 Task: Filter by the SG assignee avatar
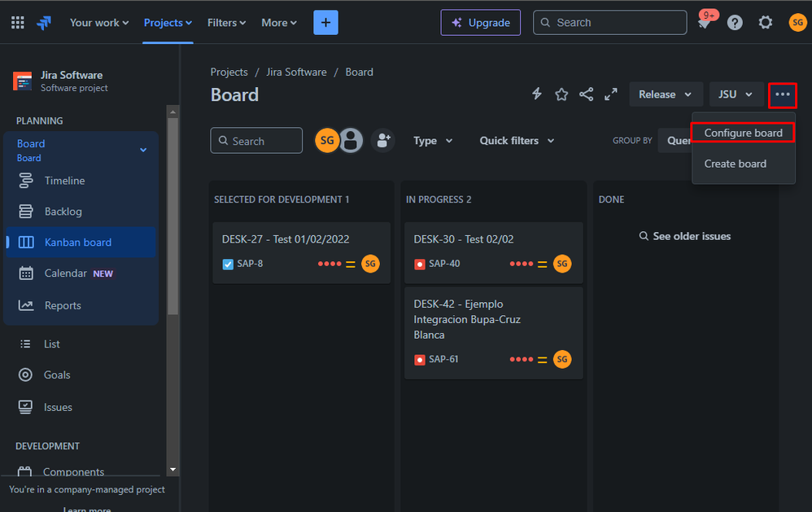pos(326,141)
